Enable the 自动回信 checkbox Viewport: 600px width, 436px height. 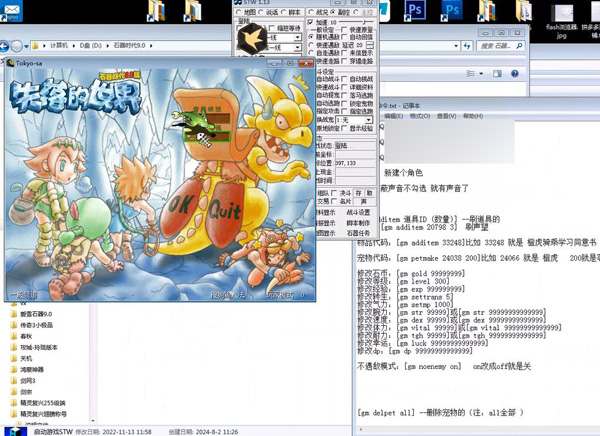344,37
